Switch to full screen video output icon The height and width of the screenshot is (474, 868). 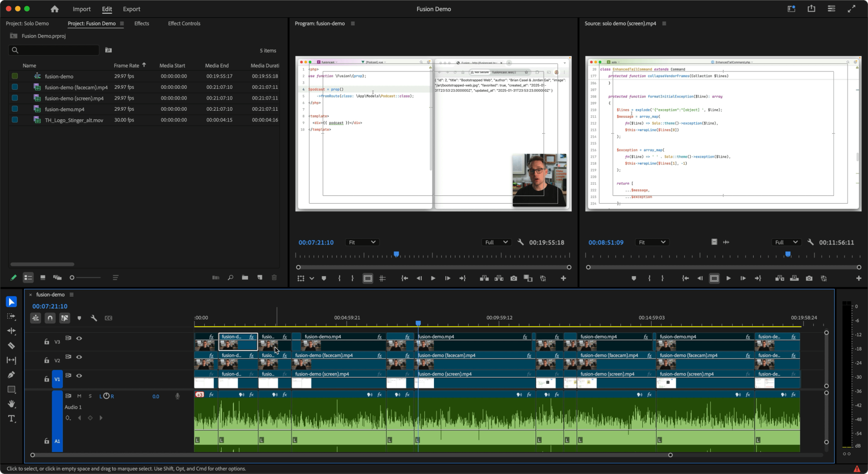pos(852,9)
